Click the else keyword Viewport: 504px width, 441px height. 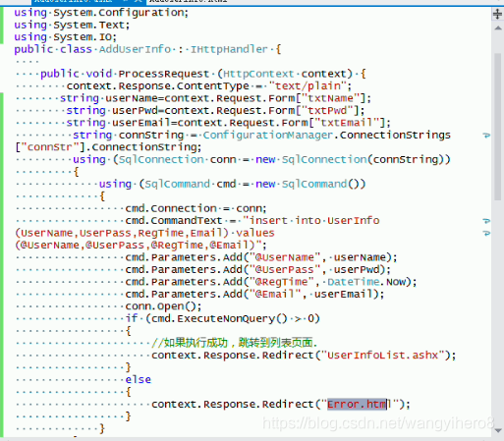coord(138,380)
